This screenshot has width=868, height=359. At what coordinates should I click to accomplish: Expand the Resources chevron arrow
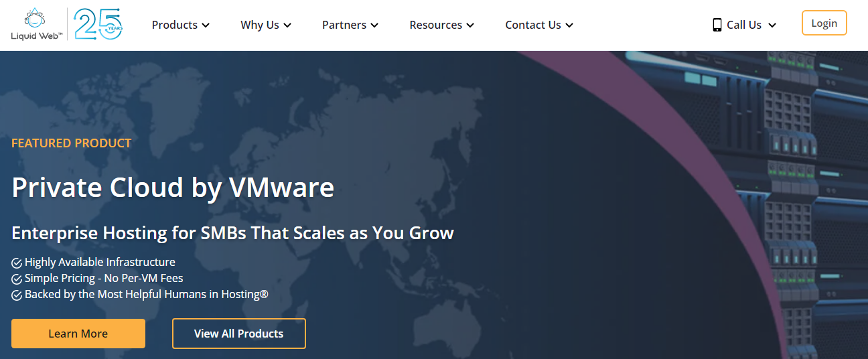tap(470, 25)
